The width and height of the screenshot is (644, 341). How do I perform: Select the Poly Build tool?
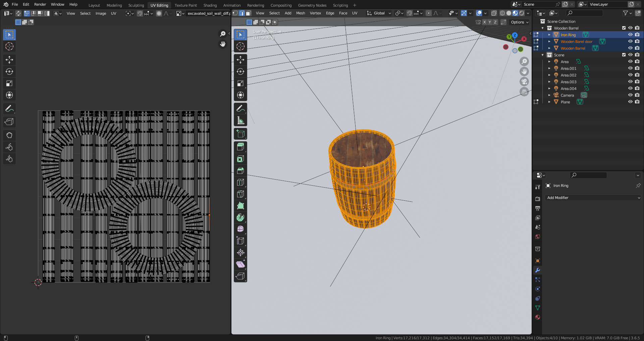[240, 206]
